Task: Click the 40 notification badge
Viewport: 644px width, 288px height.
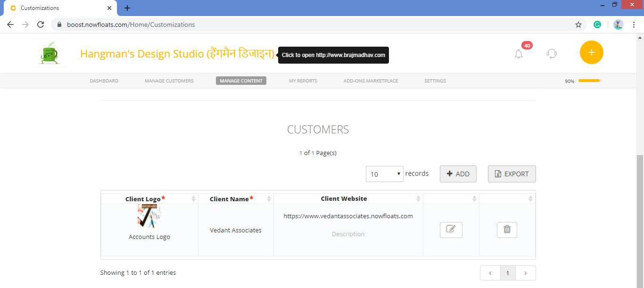Action: pyautogui.click(x=527, y=46)
